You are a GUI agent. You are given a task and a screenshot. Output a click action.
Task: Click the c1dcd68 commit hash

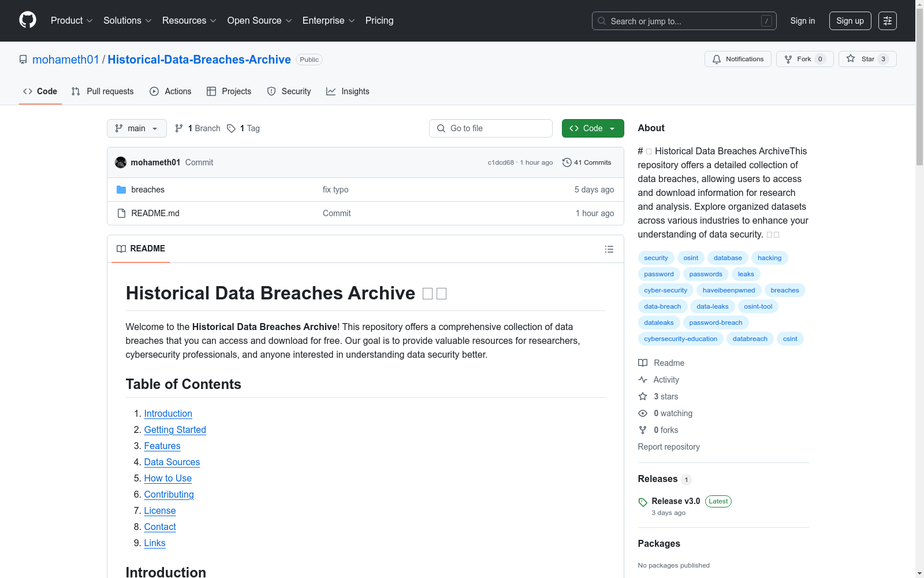[x=501, y=162]
